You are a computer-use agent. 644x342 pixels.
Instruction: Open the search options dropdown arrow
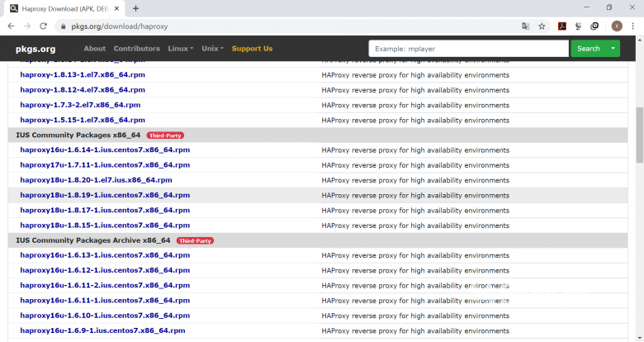click(x=613, y=49)
